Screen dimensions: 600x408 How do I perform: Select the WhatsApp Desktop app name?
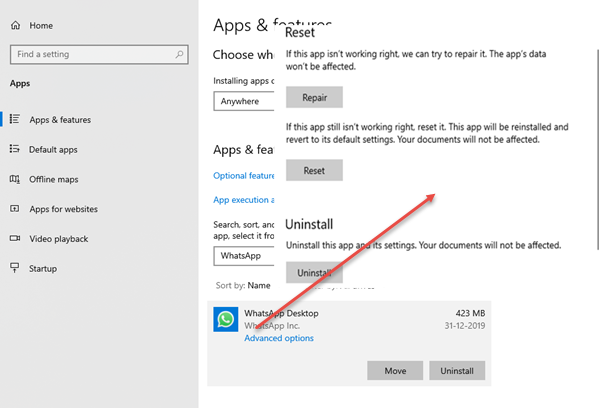(x=281, y=313)
